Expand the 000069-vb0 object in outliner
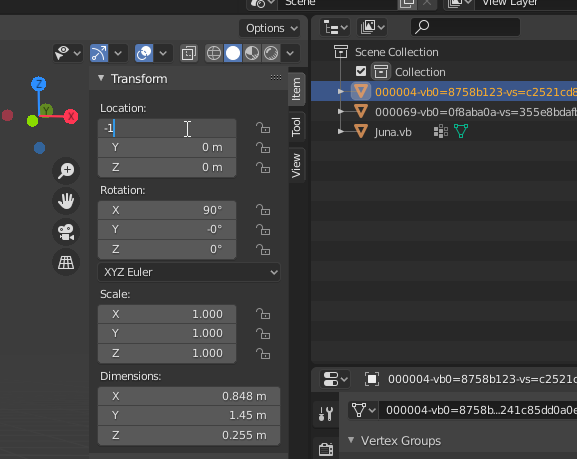 [x=341, y=111]
